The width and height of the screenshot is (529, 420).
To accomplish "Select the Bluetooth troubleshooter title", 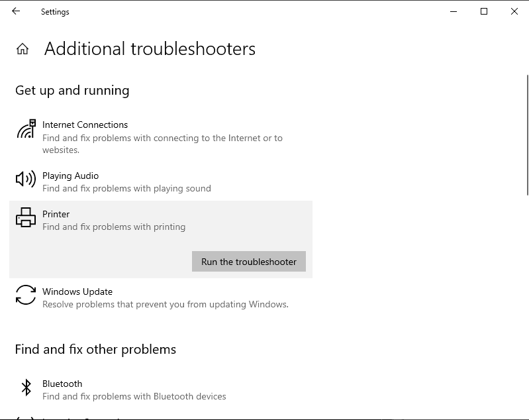I will pyautogui.click(x=62, y=384).
